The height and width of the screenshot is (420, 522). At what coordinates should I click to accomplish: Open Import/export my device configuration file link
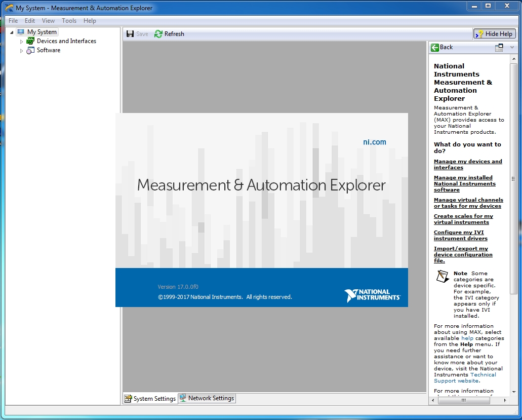pyautogui.click(x=463, y=255)
